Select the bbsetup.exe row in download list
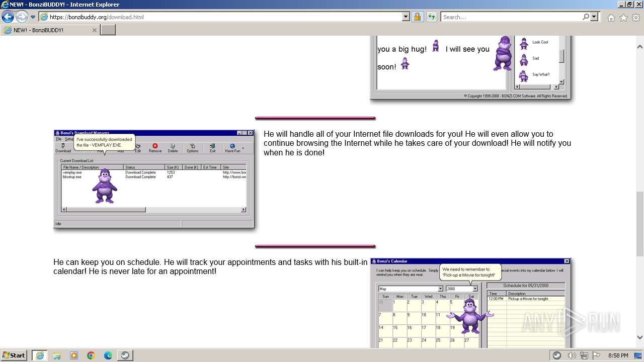This screenshot has height=362, width=644. (x=154, y=177)
